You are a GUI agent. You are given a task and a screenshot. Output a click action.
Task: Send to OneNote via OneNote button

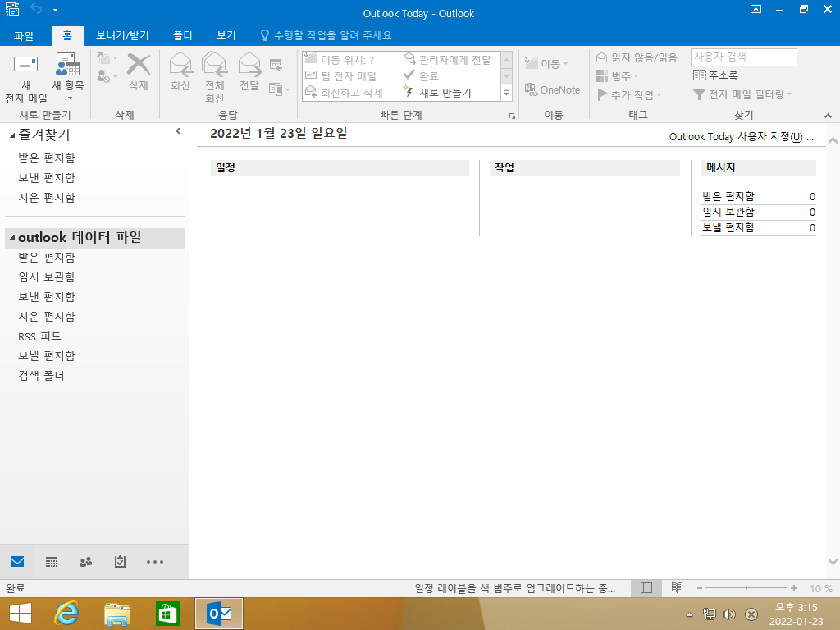(552, 89)
